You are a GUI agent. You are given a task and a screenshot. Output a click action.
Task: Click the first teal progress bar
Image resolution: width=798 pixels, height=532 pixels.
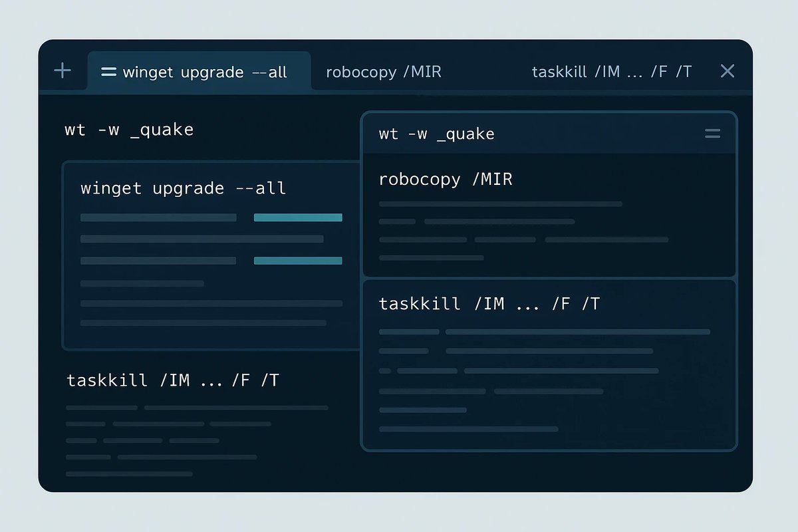(x=298, y=217)
